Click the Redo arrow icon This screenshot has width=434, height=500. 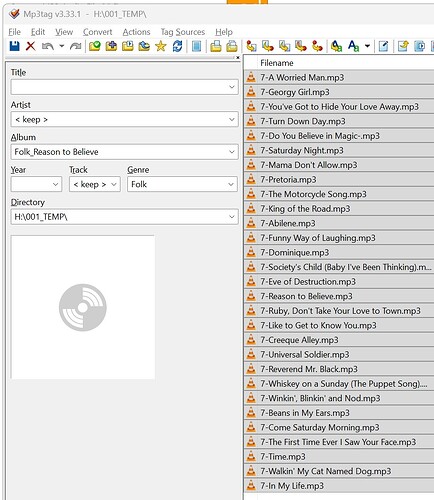pos(76,46)
